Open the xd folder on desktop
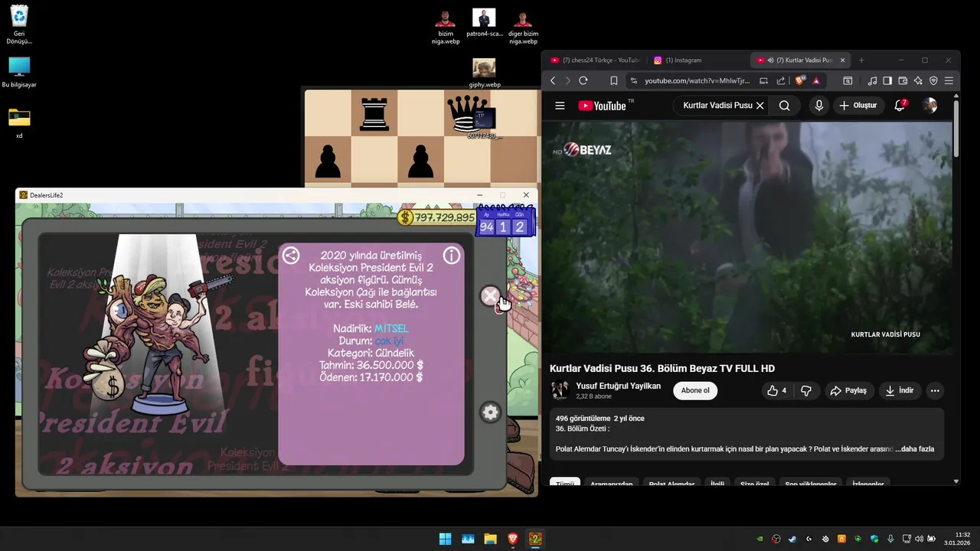980x551 pixels. point(19,122)
